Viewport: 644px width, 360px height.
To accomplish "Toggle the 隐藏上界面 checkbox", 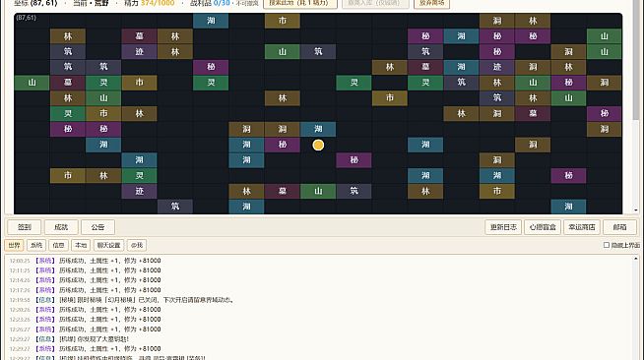I will coord(607,245).
